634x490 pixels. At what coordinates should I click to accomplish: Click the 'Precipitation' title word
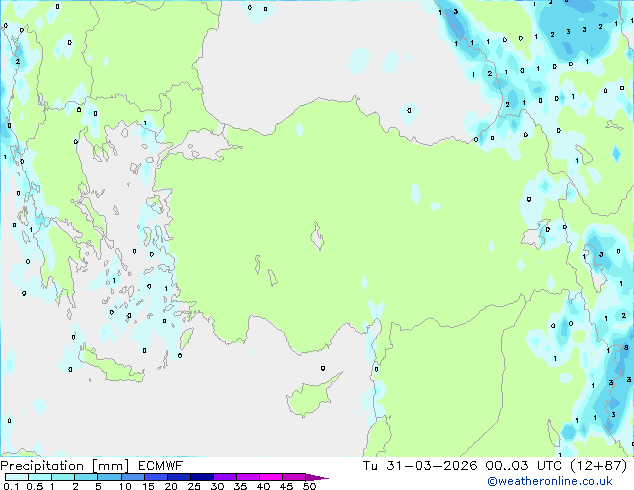coord(42,466)
